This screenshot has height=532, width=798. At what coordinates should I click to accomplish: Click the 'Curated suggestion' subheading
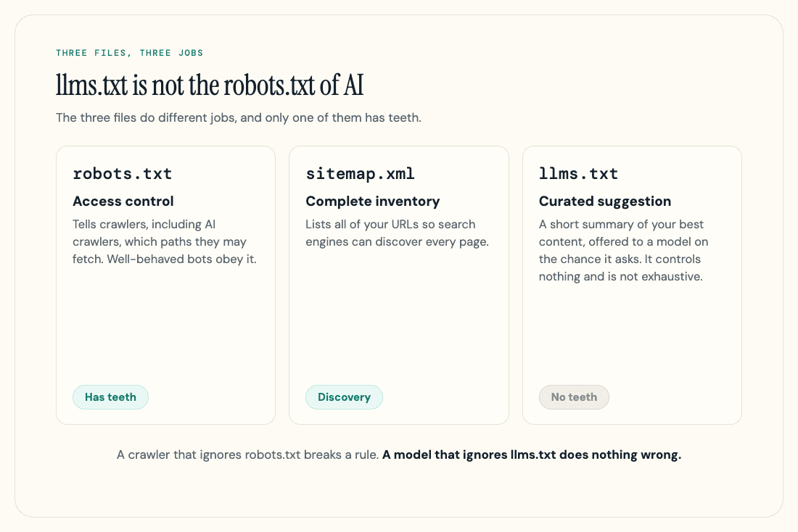(605, 201)
